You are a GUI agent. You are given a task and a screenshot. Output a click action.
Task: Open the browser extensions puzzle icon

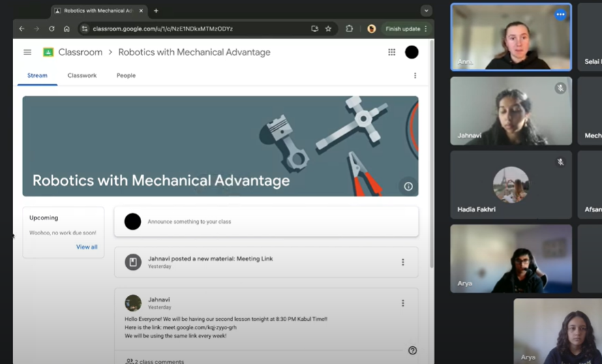(x=349, y=29)
